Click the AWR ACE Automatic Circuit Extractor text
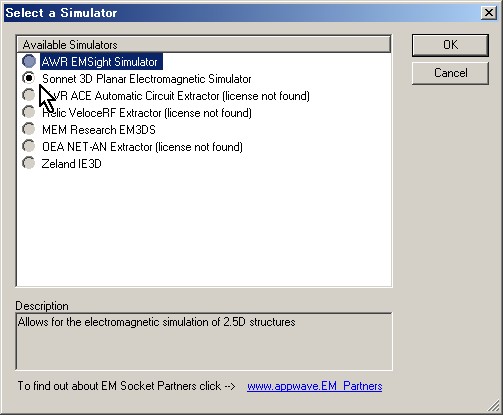503x415 pixels. tap(176, 96)
